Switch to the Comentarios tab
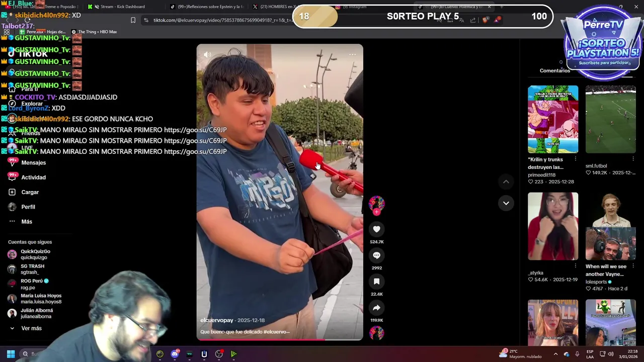The image size is (644, 362). 554,71
